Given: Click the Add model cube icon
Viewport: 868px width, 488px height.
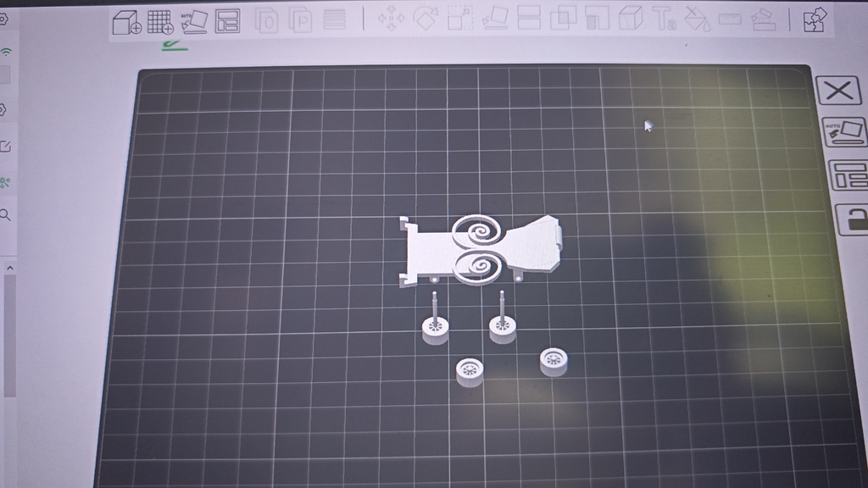Looking at the screenshot, I should 127,22.
